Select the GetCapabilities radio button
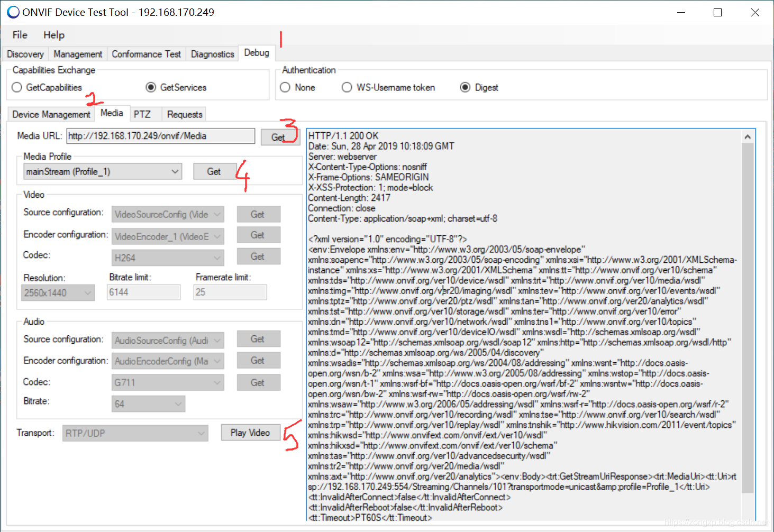Image resolution: width=774 pixels, height=532 pixels. pos(47,87)
